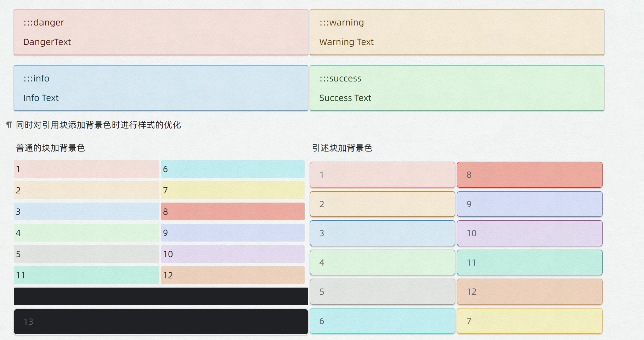Click the 普通的块加背景色 label
The image size is (644, 340).
click(x=50, y=148)
